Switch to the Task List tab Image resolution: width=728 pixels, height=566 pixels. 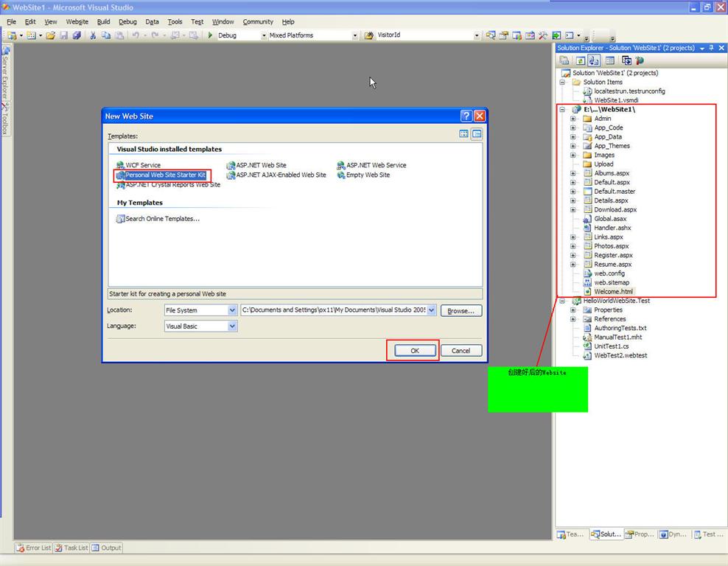(71, 548)
